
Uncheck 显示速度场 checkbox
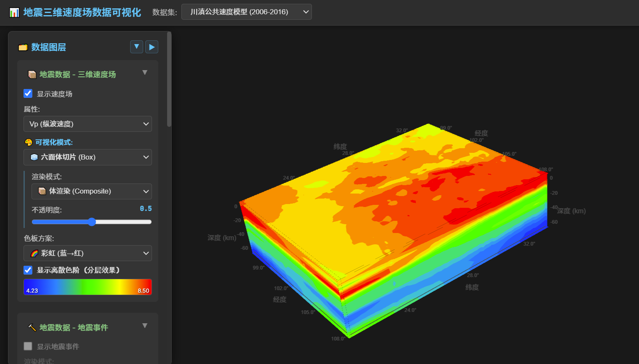tap(28, 94)
